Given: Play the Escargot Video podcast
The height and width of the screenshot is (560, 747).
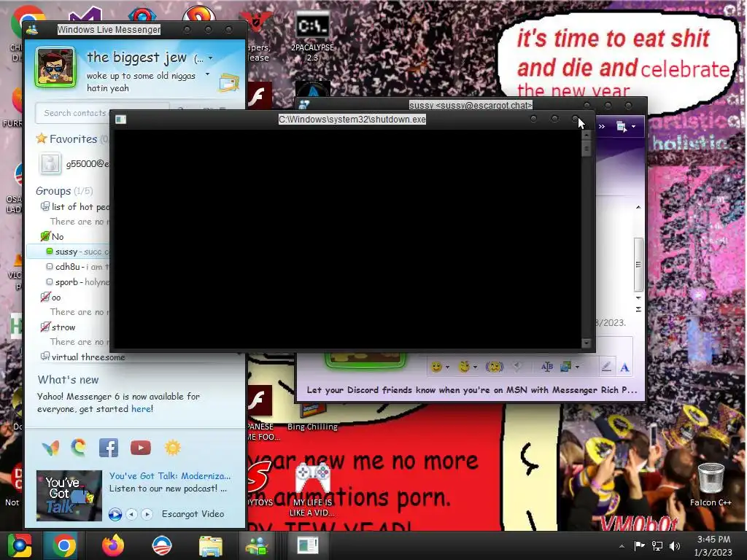Looking at the screenshot, I should [x=115, y=514].
